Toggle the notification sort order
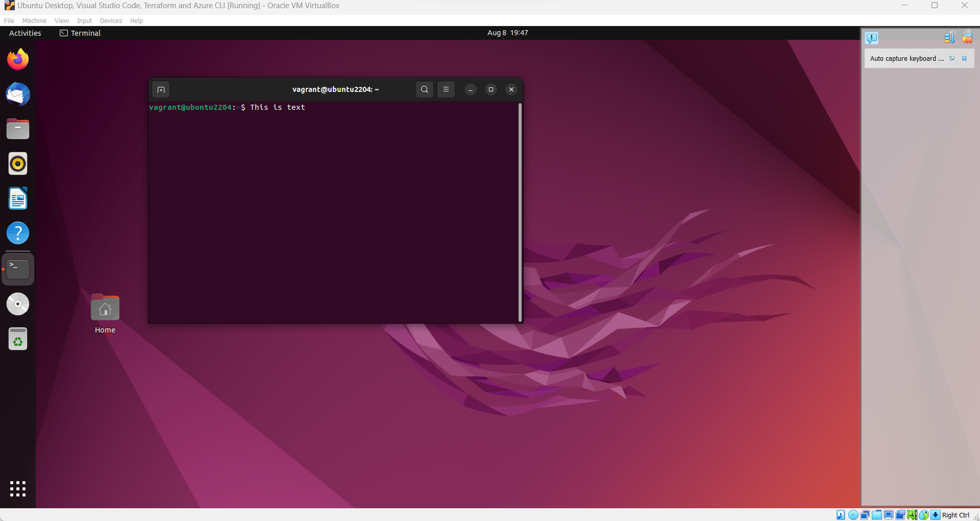This screenshot has width=980, height=521. pyautogui.click(x=949, y=37)
